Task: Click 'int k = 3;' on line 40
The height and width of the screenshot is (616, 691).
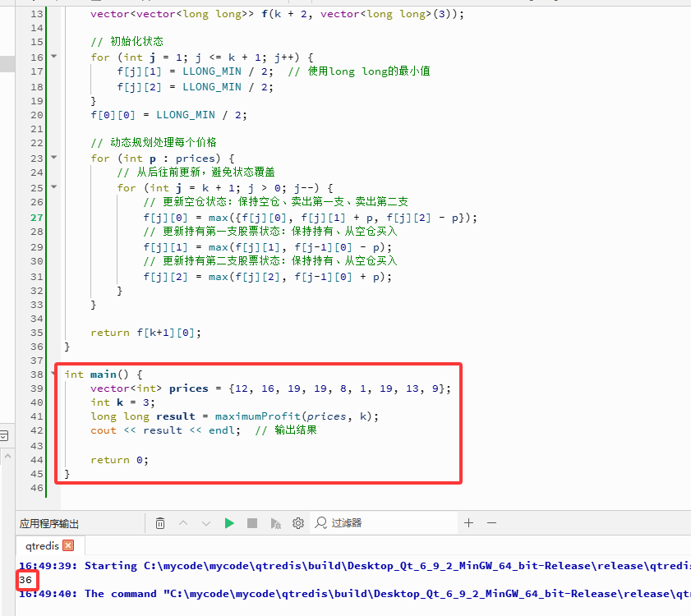Action: click(x=122, y=402)
